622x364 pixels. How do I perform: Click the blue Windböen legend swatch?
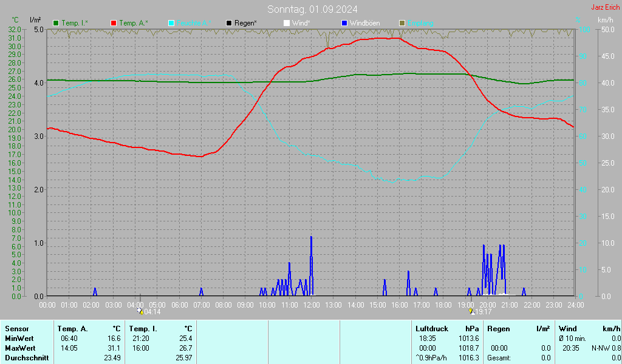click(344, 23)
